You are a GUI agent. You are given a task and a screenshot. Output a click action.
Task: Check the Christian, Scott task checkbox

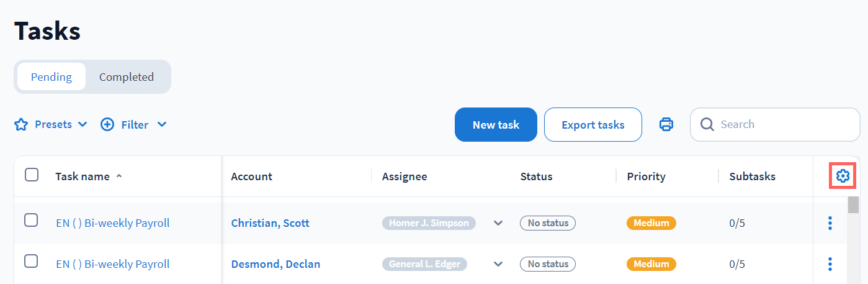pos(31,220)
